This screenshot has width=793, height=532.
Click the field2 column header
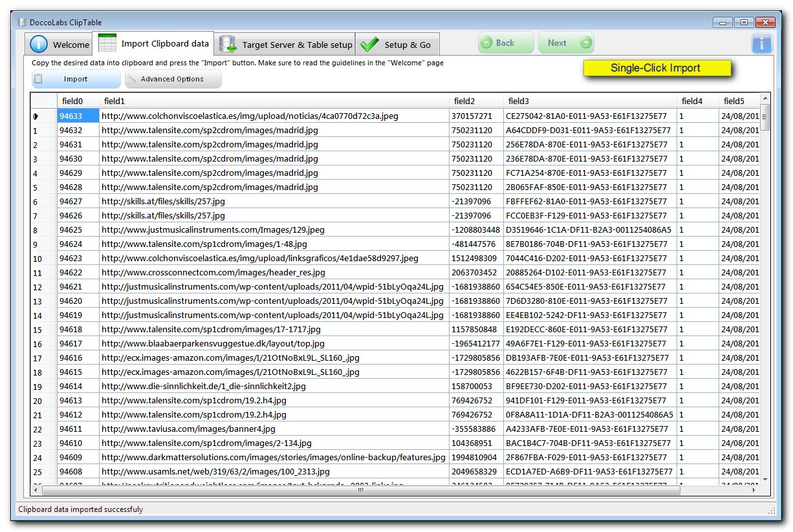pyautogui.click(x=477, y=101)
